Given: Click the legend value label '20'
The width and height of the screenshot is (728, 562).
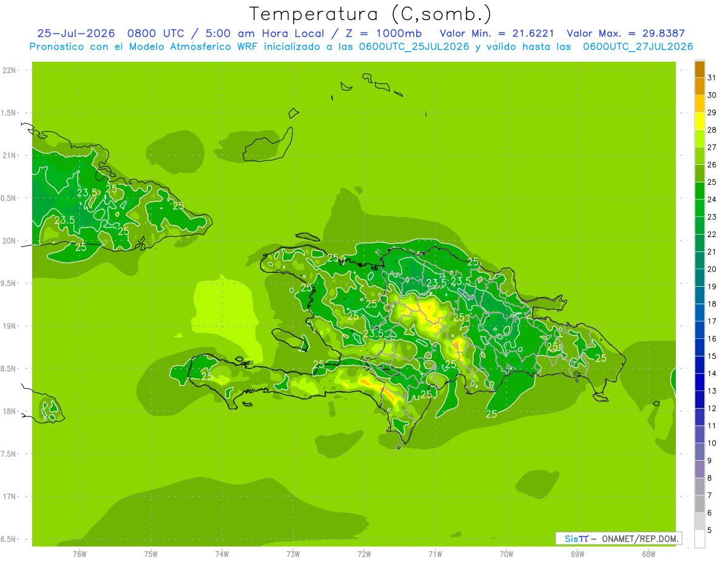Looking at the screenshot, I should tap(712, 269).
